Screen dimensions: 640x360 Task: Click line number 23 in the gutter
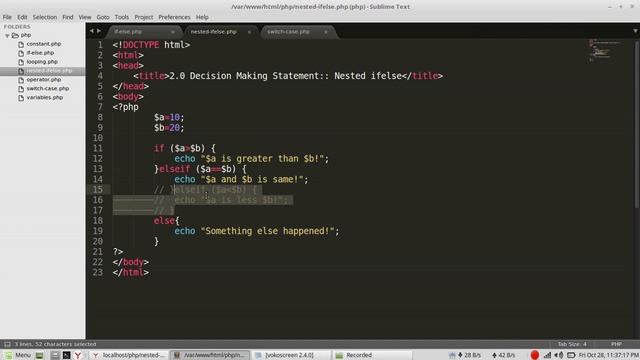[x=98, y=272]
